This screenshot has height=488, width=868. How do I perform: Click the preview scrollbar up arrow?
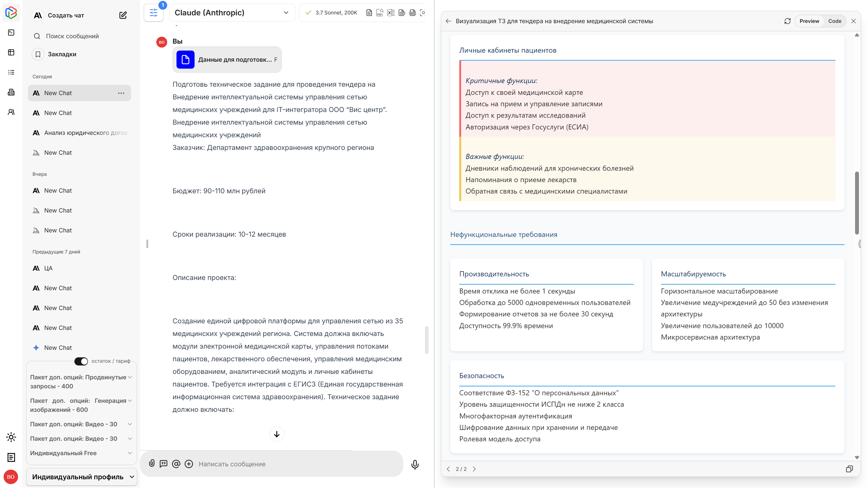pos(857,35)
